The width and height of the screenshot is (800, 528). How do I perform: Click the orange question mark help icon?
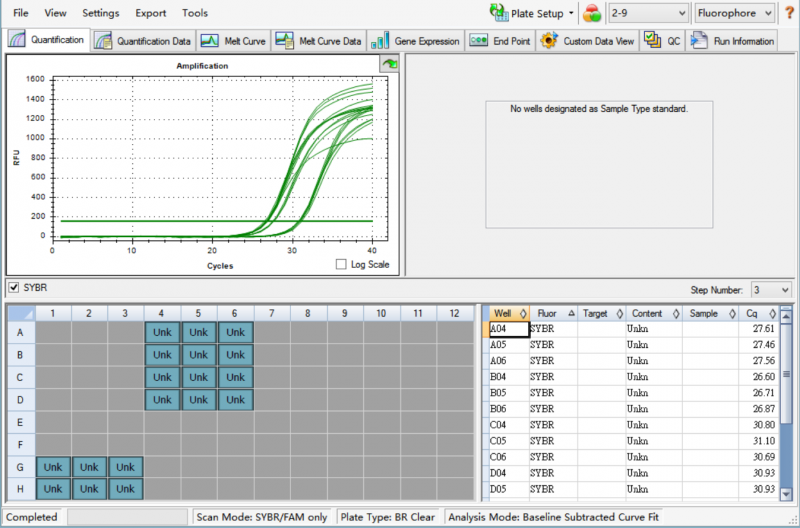click(x=789, y=13)
